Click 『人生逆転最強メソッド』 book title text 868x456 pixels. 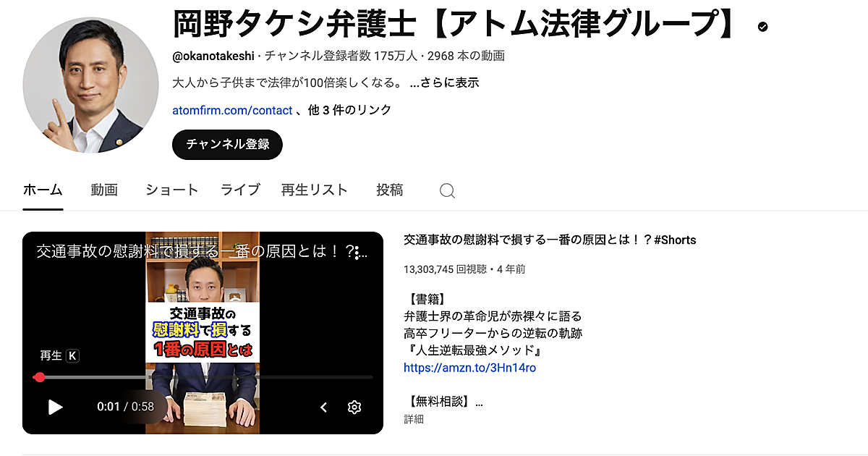click(473, 350)
